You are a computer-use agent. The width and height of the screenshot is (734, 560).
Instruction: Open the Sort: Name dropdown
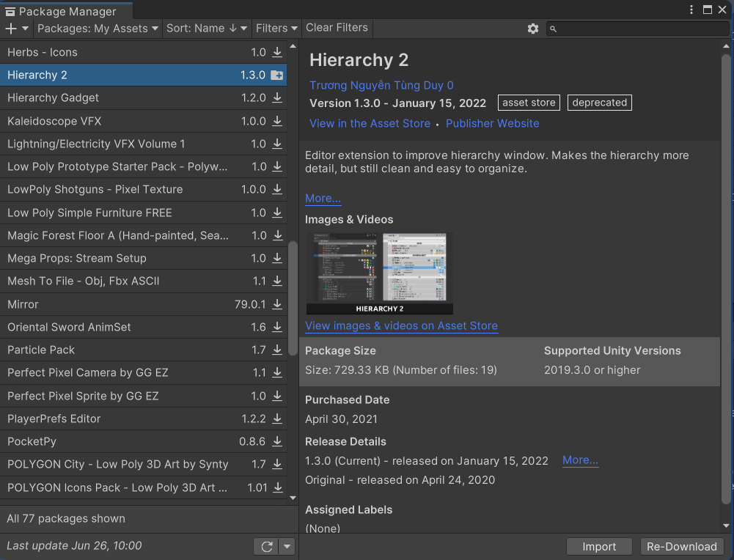(x=207, y=29)
